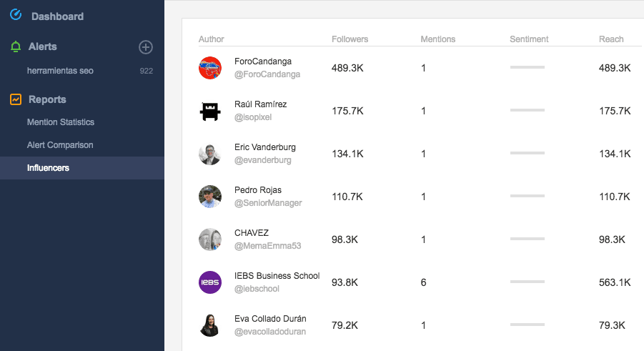Viewport: 644px width, 351px height.
Task: Click the IEBS Business School logo
Action: tap(210, 282)
